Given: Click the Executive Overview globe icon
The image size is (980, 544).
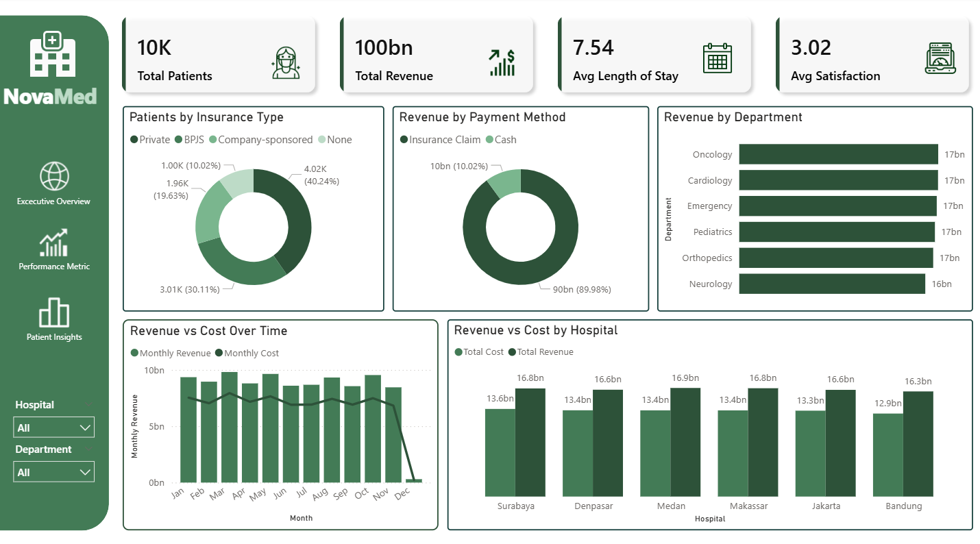Looking at the screenshot, I should (53, 177).
